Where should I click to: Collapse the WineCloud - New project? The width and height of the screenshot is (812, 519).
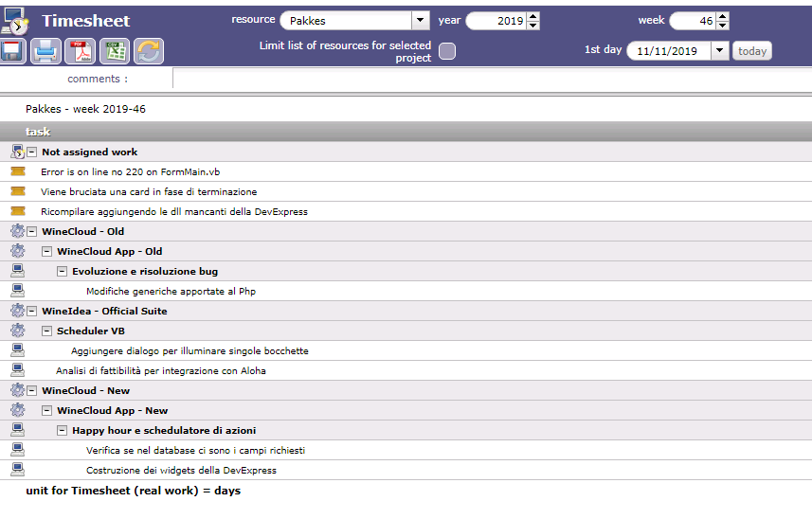pyautogui.click(x=32, y=391)
